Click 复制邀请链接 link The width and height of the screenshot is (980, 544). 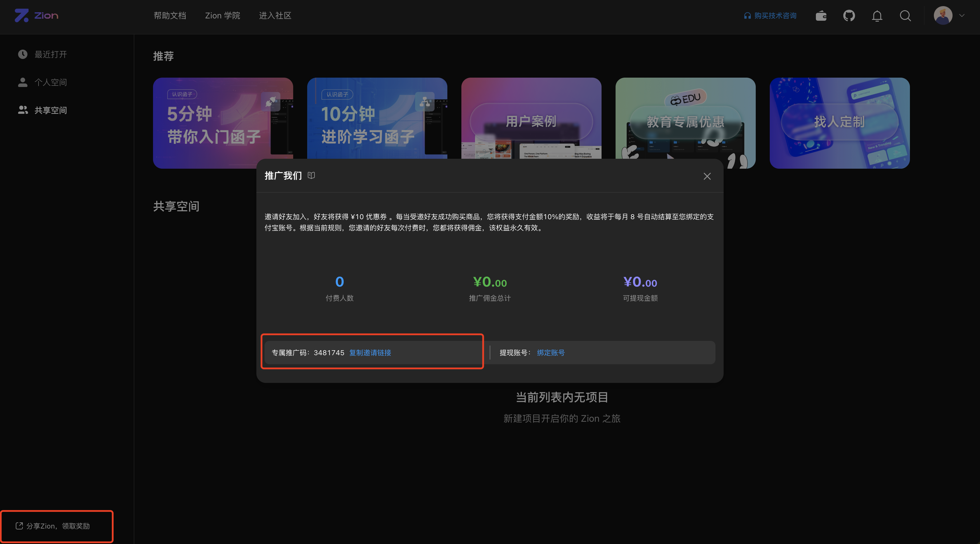tap(370, 353)
